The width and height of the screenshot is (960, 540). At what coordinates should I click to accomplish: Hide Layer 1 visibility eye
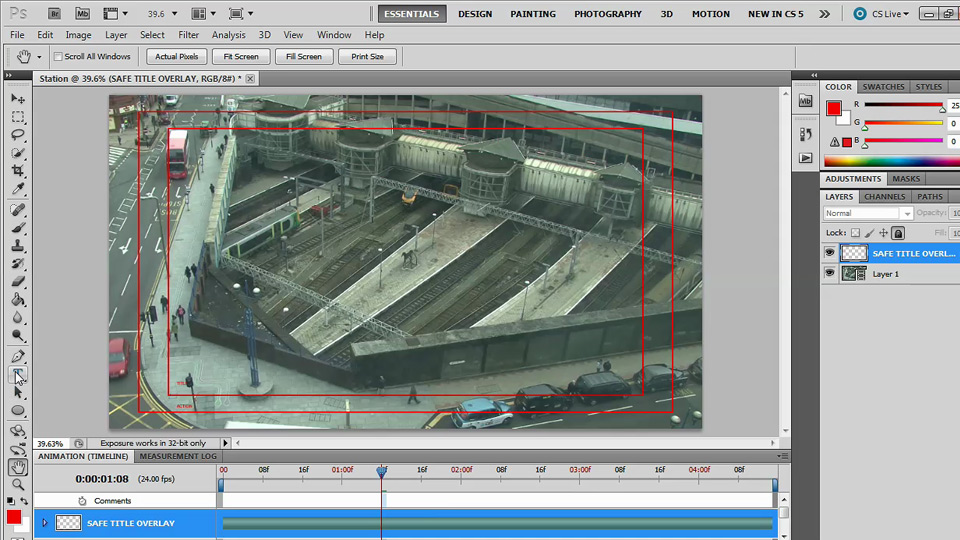pyautogui.click(x=830, y=273)
